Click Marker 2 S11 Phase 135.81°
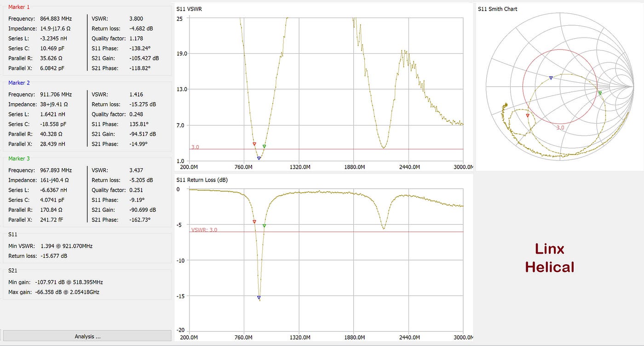 click(140, 124)
